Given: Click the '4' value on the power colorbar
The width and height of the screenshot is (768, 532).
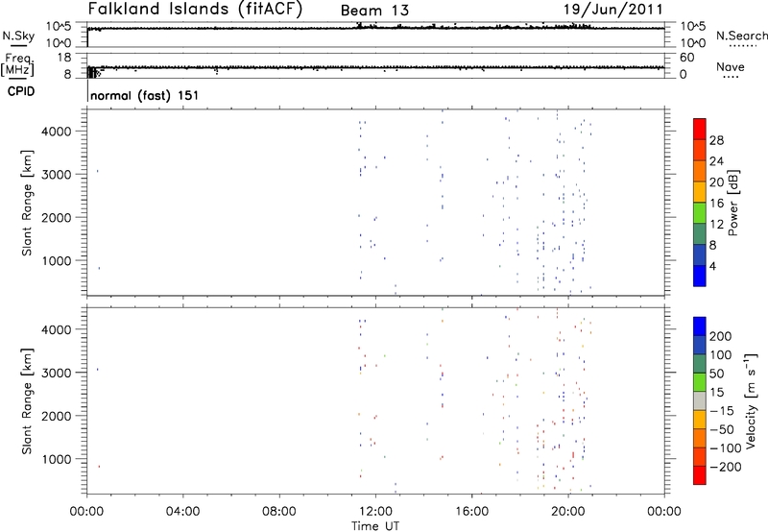Looking at the screenshot, I should point(712,266).
